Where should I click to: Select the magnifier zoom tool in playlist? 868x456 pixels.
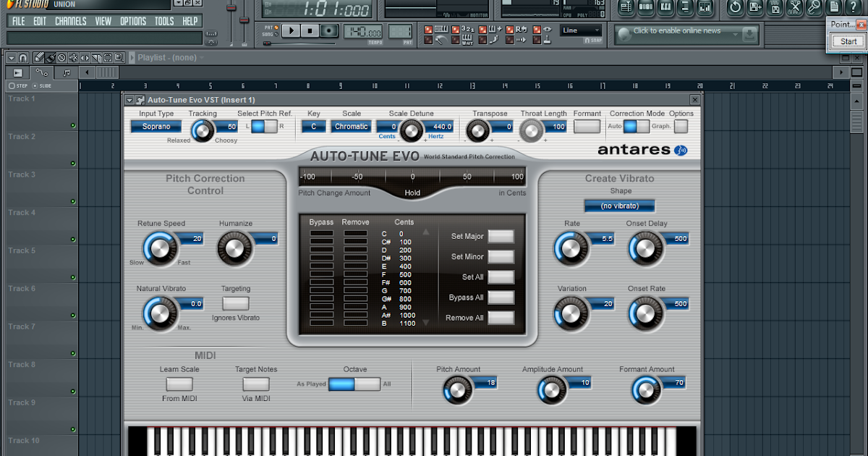click(x=119, y=57)
